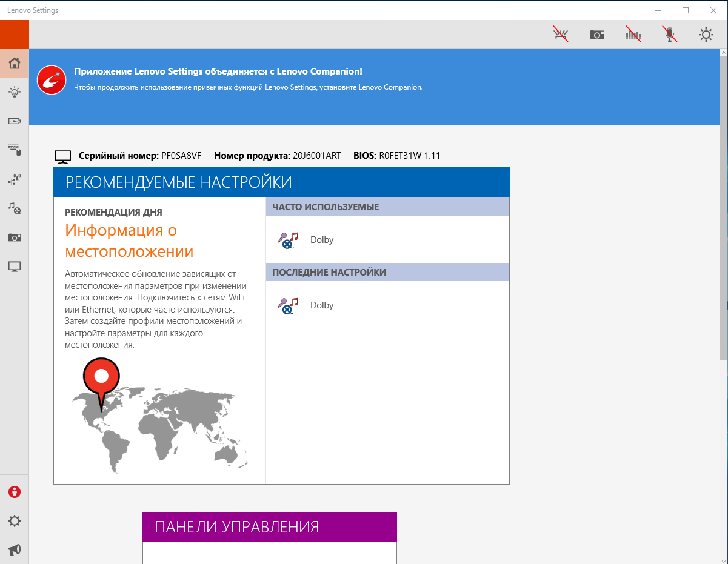Open the camera settings sidebar section
The width and height of the screenshot is (728, 564).
[15, 237]
